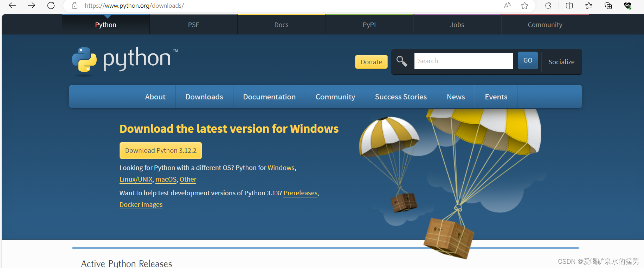Switch to Community top-bar tab

click(545, 25)
